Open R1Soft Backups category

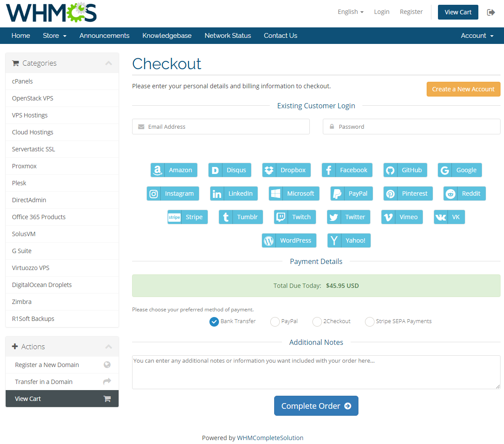[62, 319]
